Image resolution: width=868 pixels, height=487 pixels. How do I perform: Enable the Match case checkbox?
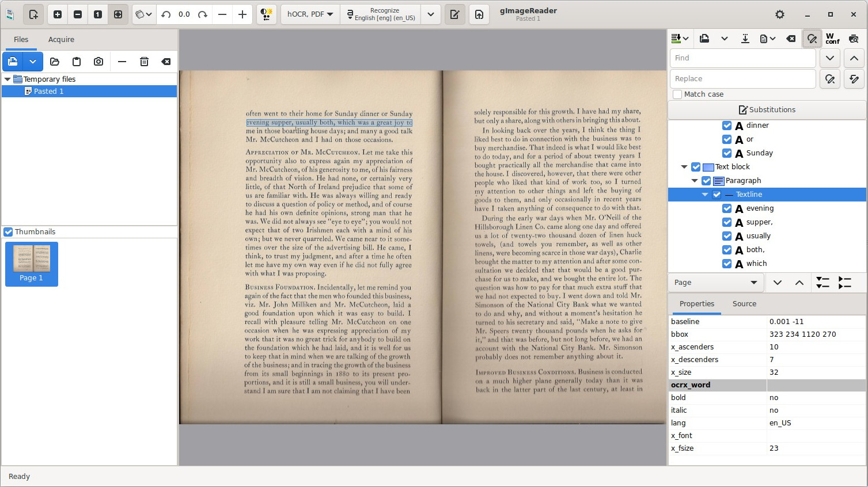[x=678, y=94]
